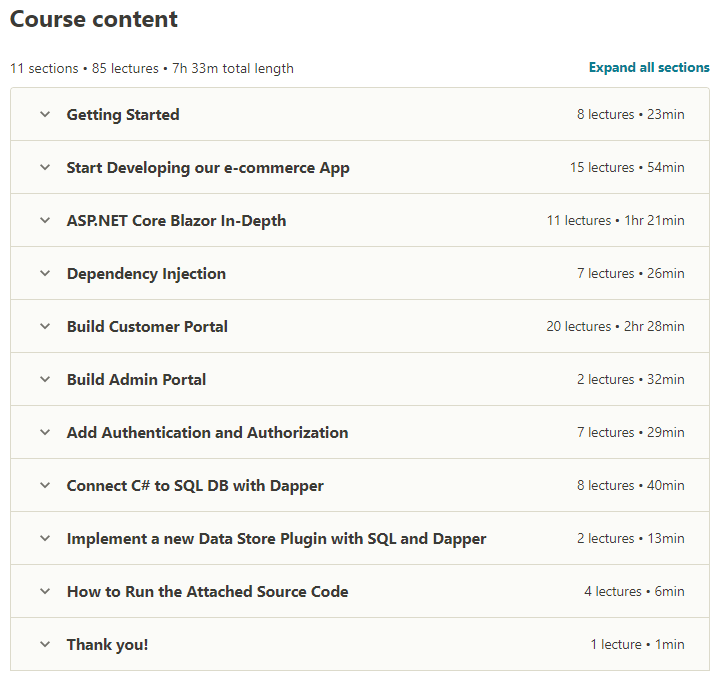715x680 pixels.
Task: Click the 8 lectures • 40min label
Action: pyautogui.click(x=631, y=485)
